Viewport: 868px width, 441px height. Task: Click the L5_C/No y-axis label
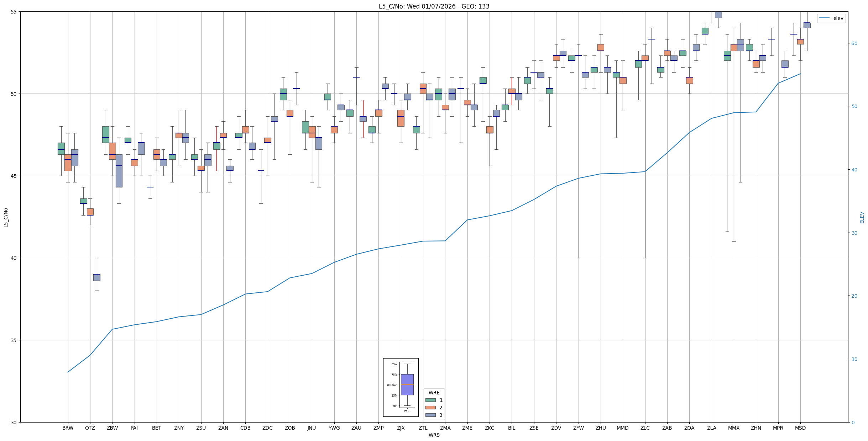pos(6,217)
